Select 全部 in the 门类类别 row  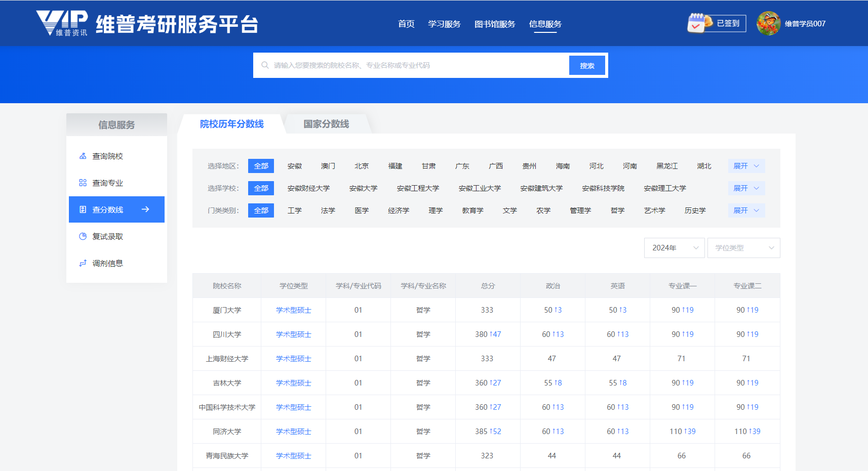coord(261,210)
